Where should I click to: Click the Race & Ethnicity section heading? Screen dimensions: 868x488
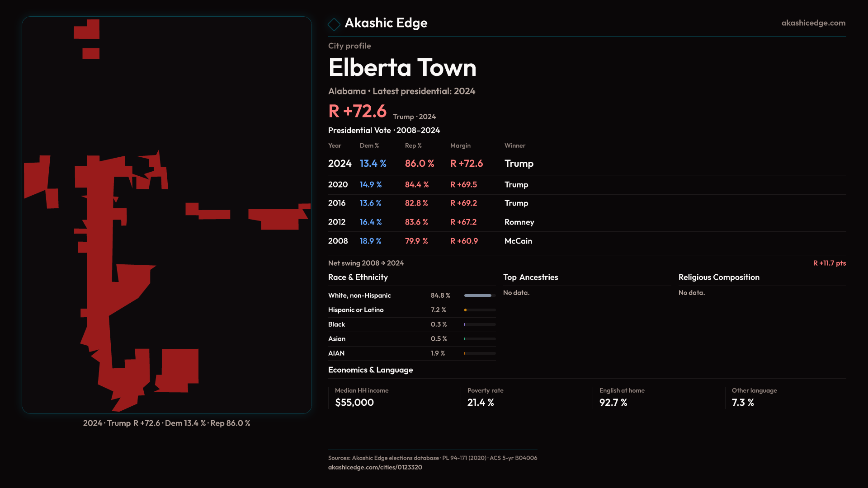pyautogui.click(x=358, y=277)
